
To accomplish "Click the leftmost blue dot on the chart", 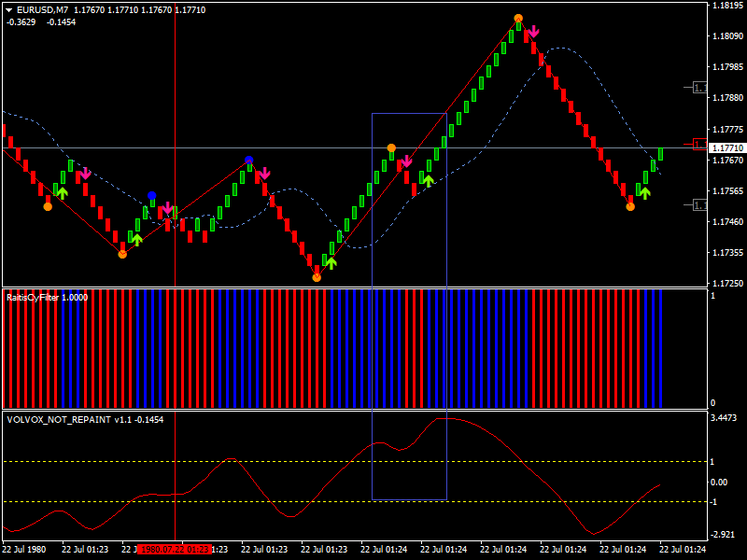I will 152,196.
